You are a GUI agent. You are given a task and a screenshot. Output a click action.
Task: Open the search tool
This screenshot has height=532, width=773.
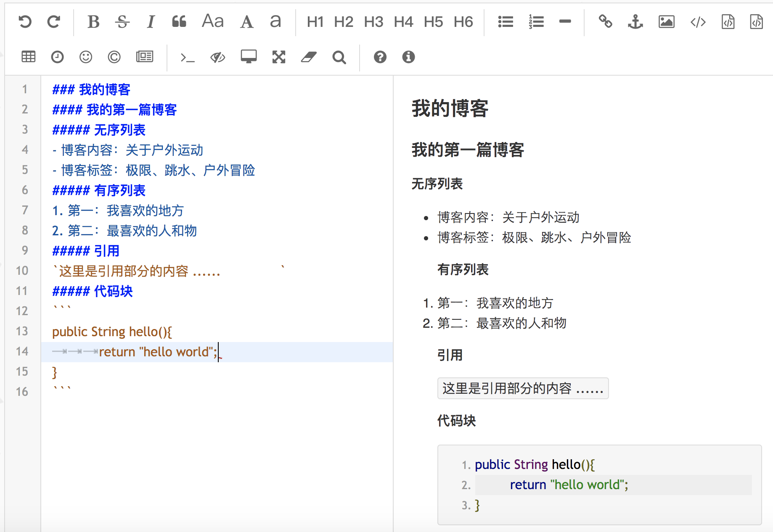(x=339, y=57)
